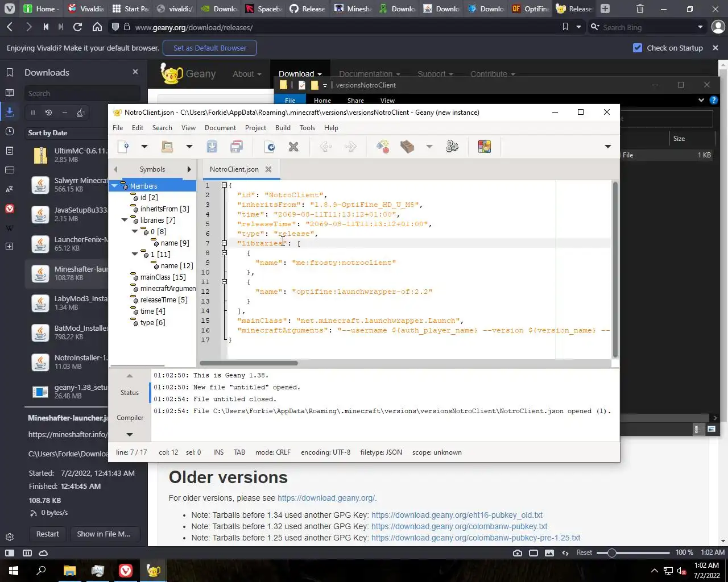
Task: Open Geany's Tools menu
Action: (307, 128)
